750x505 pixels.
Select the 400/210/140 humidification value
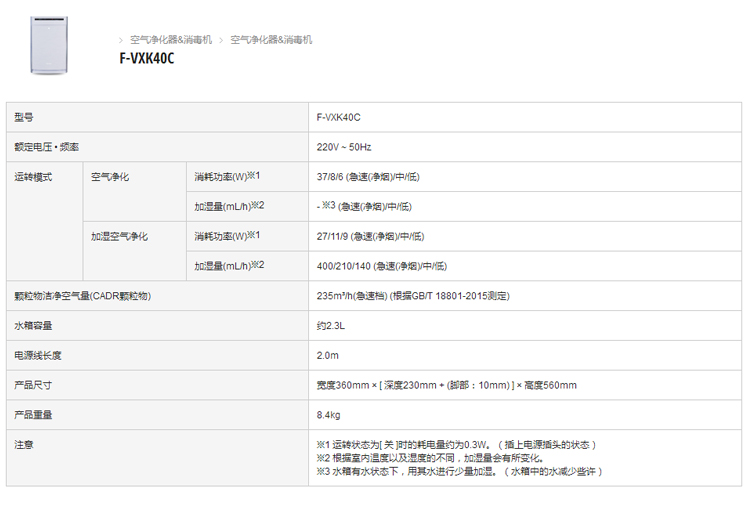click(x=382, y=266)
